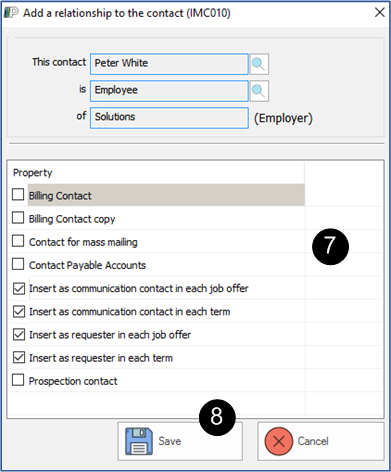
Task: Enable Contact Payable Accounts checkbox
Action: click(18, 264)
